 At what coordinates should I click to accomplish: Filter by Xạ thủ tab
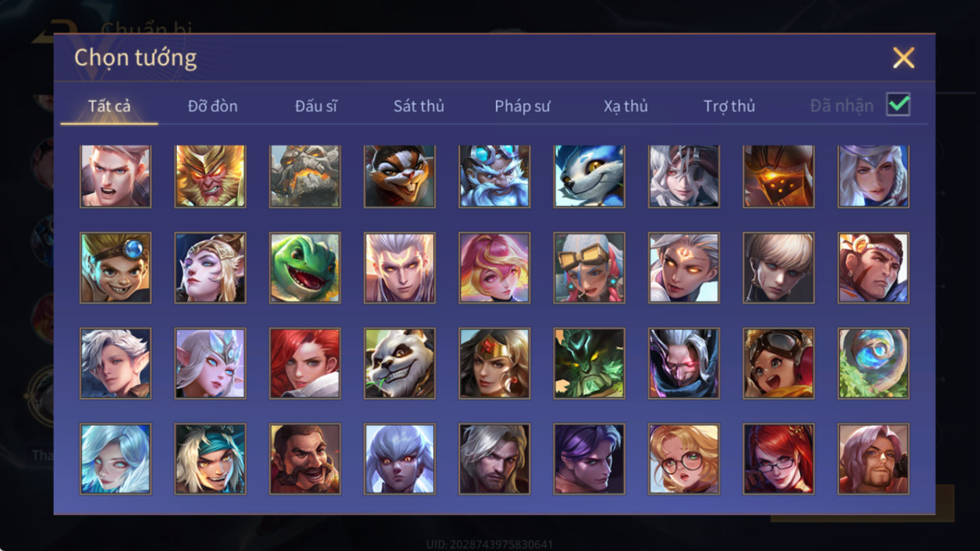[625, 106]
